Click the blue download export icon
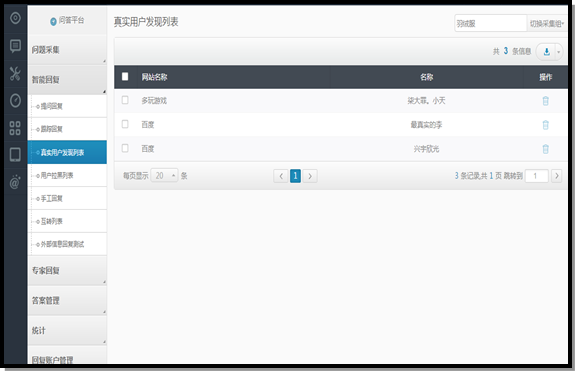The width and height of the screenshot is (575, 371). click(x=546, y=52)
